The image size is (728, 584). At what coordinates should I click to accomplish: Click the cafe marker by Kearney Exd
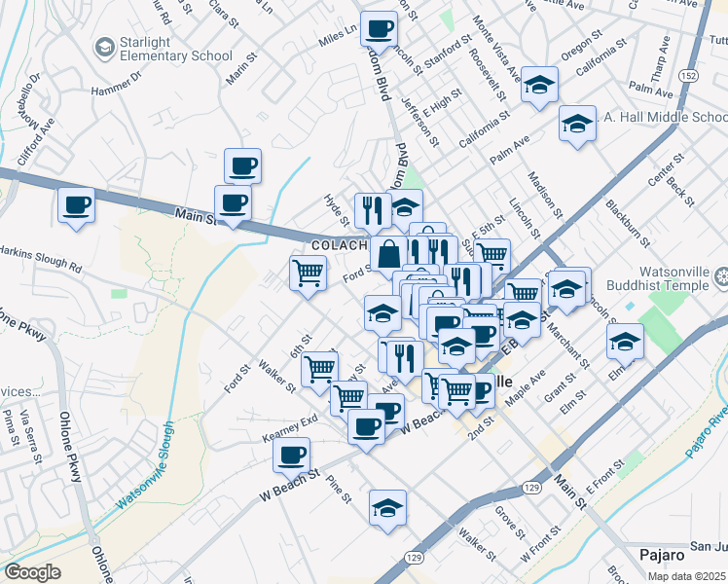coord(291,454)
